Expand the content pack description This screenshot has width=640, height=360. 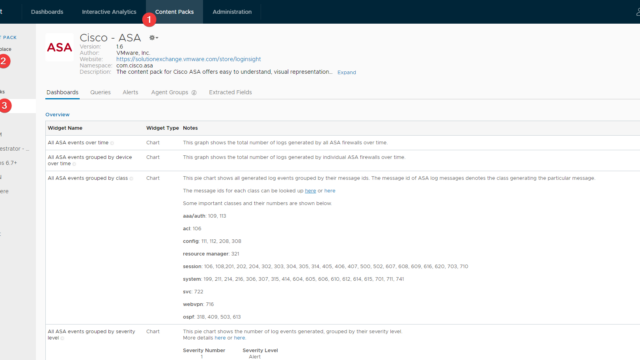coord(347,72)
